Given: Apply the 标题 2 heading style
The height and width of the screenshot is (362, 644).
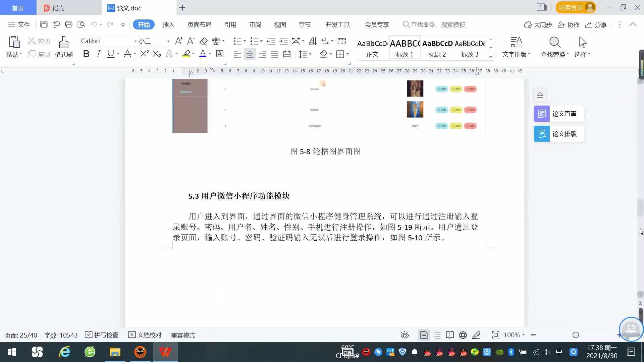Looking at the screenshot, I should point(437,48).
